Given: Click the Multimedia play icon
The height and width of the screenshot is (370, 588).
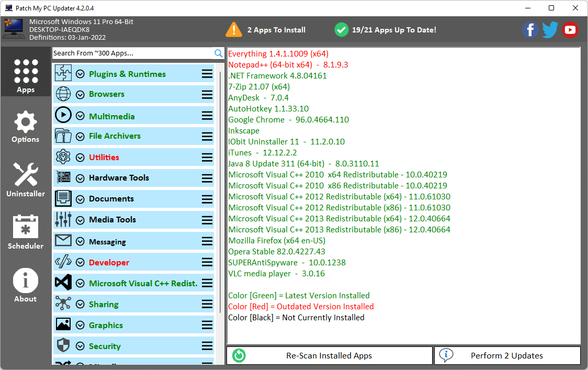Looking at the screenshot, I should [x=63, y=115].
